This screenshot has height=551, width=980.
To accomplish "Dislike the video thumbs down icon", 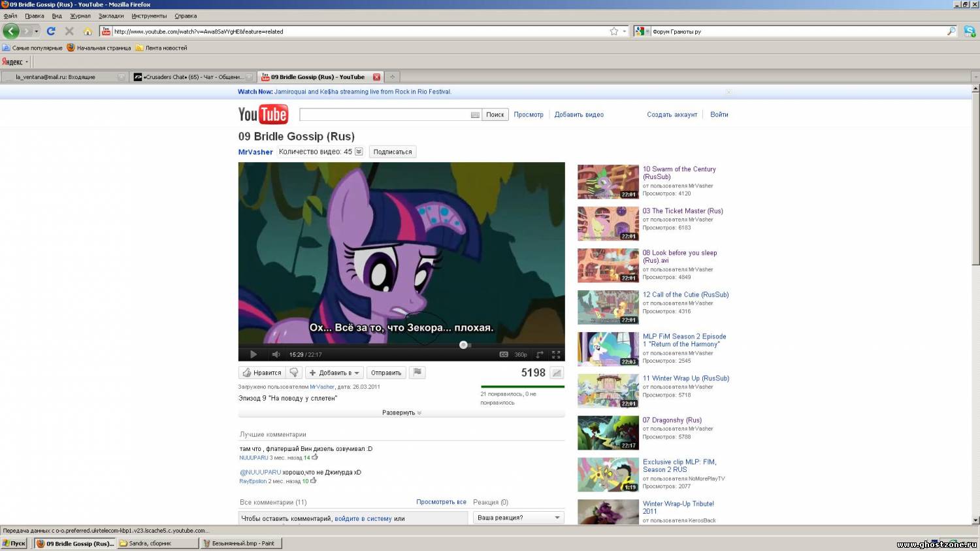I will [x=294, y=373].
